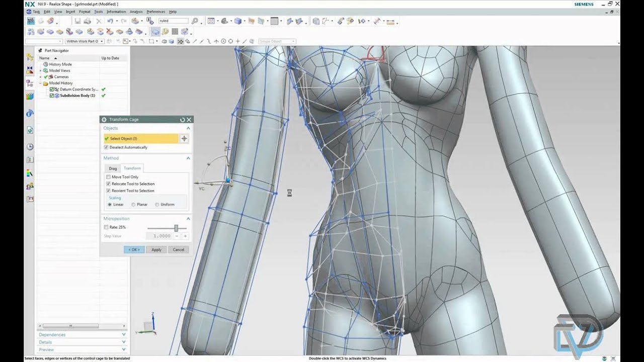644x362 pixels.
Task: Open the Within Work Part Only dropdown
Action: pos(85,41)
